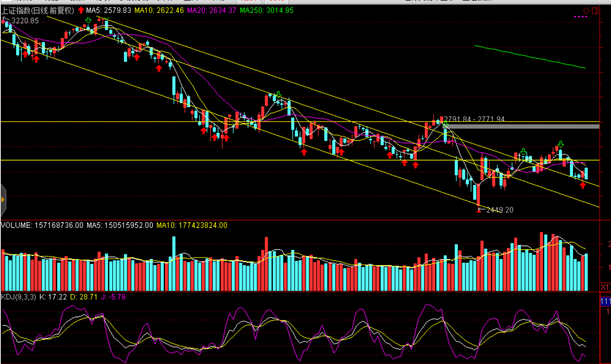
Task: Click the yellow volume MA10: 177423824.00 label
Action: pyautogui.click(x=192, y=225)
